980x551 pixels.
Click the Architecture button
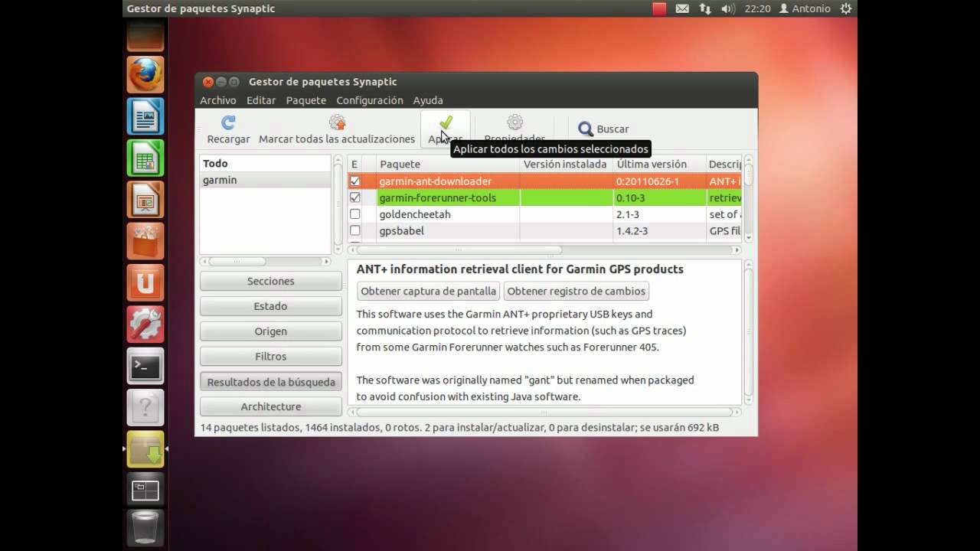pos(271,406)
